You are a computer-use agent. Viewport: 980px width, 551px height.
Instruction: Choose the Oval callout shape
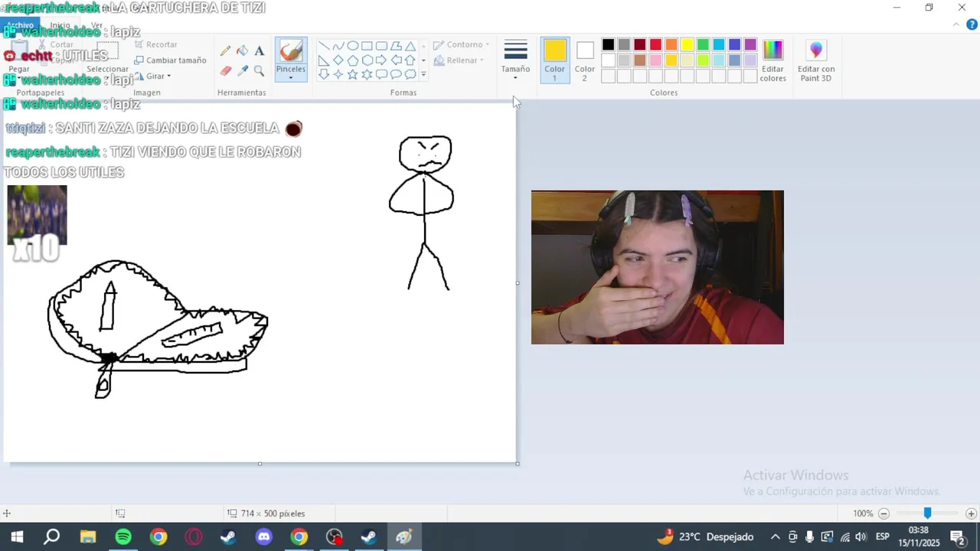pyautogui.click(x=396, y=74)
